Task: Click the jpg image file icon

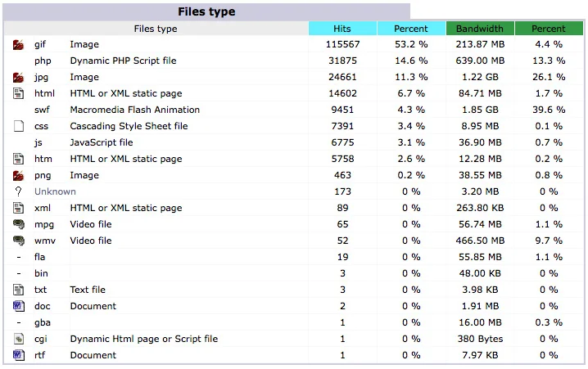Action: (x=19, y=78)
